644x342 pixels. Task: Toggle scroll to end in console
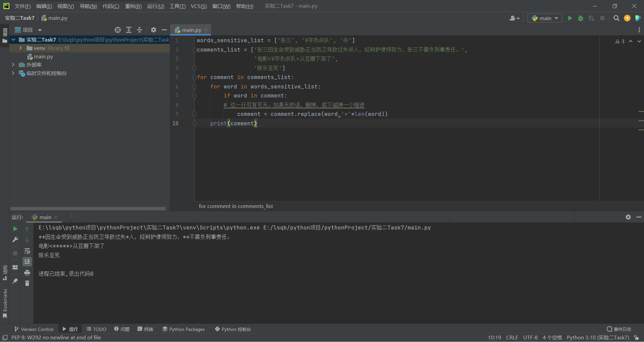click(27, 261)
